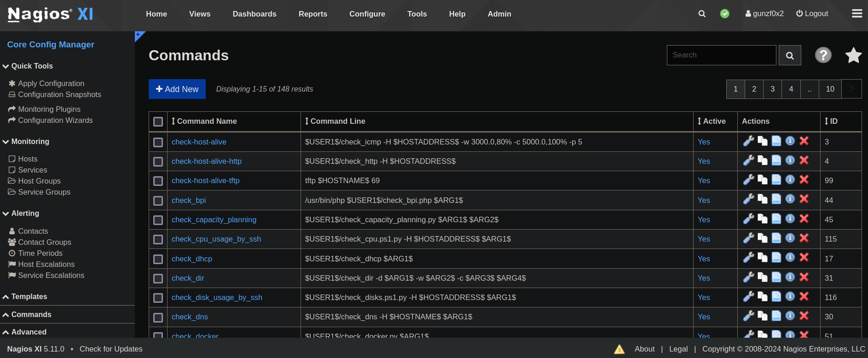The height and width of the screenshot is (358, 868).
Task: Click the wrench icon for check_cpu_usage_by_ssh
Action: click(748, 238)
